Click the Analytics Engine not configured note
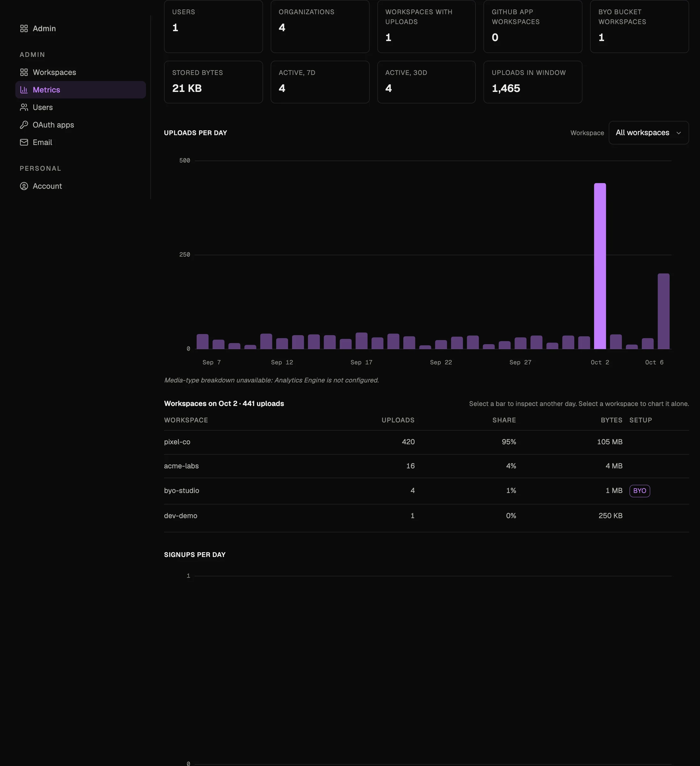700x766 pixels. tap(271, 380)
